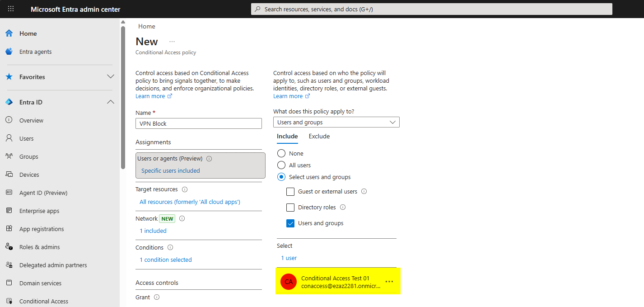644x307 pixels.
Task: Click info icon next to Network NEW
Action: (182, 218)
